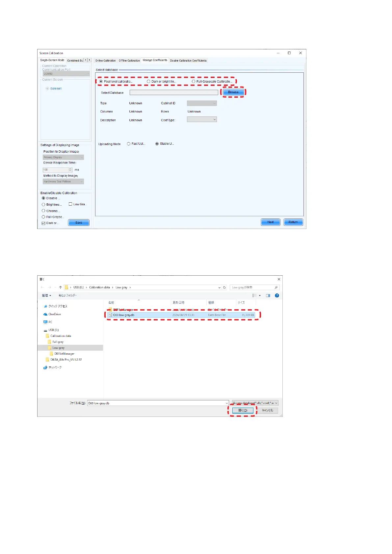Click the Select Database path field

[x=173, y=93]
